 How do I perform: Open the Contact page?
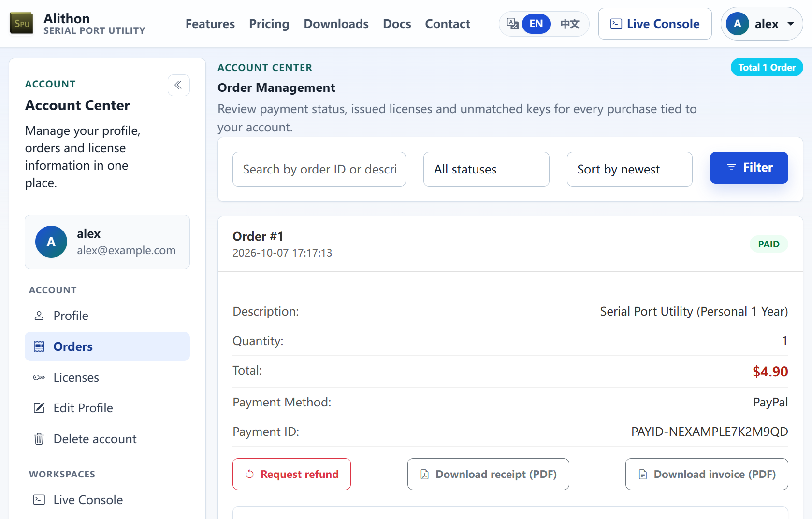448,24
